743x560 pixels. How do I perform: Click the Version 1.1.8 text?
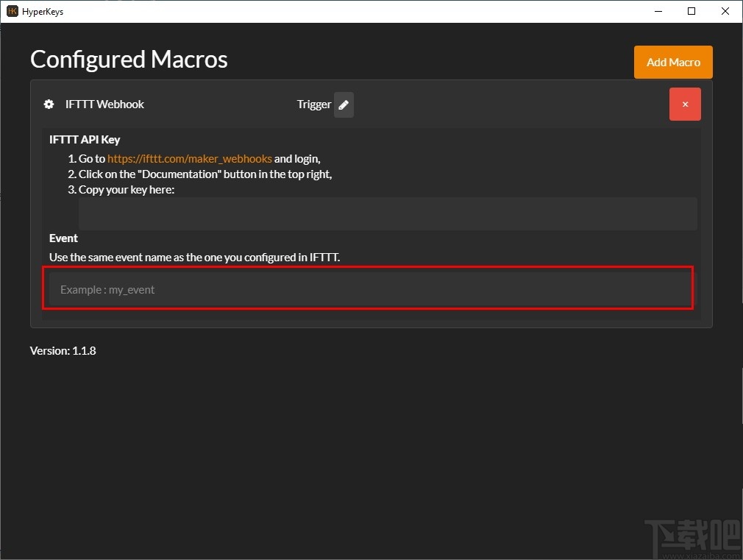63,351
